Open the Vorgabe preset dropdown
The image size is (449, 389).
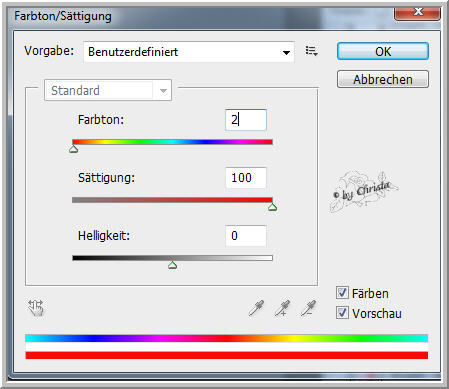[189, 52]
